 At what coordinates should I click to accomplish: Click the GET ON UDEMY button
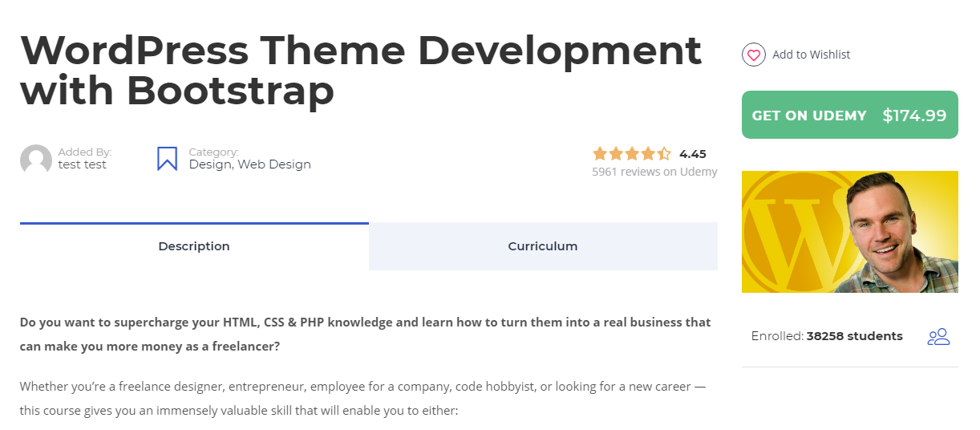pyautogui.click(x=849, y=115)
